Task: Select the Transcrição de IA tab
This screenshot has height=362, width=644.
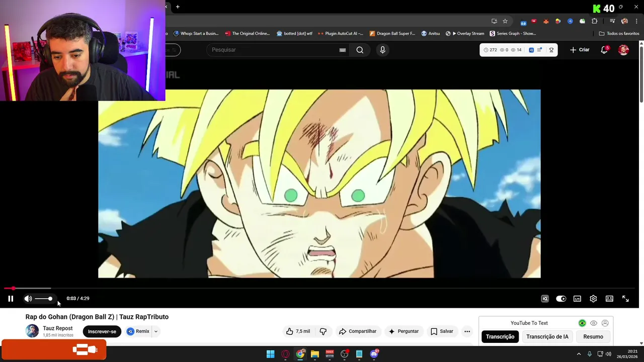Action: [x=547, y=337]
